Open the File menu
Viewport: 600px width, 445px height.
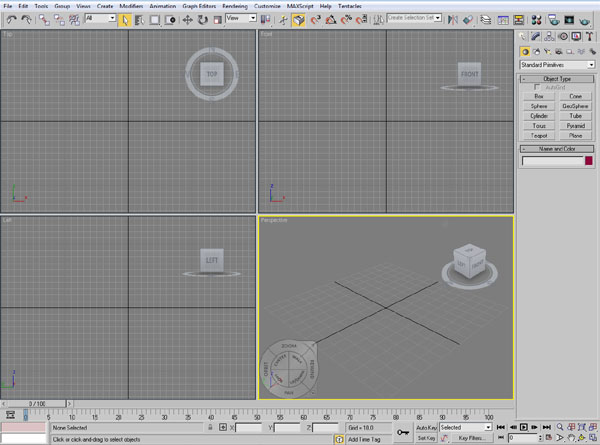8,6
